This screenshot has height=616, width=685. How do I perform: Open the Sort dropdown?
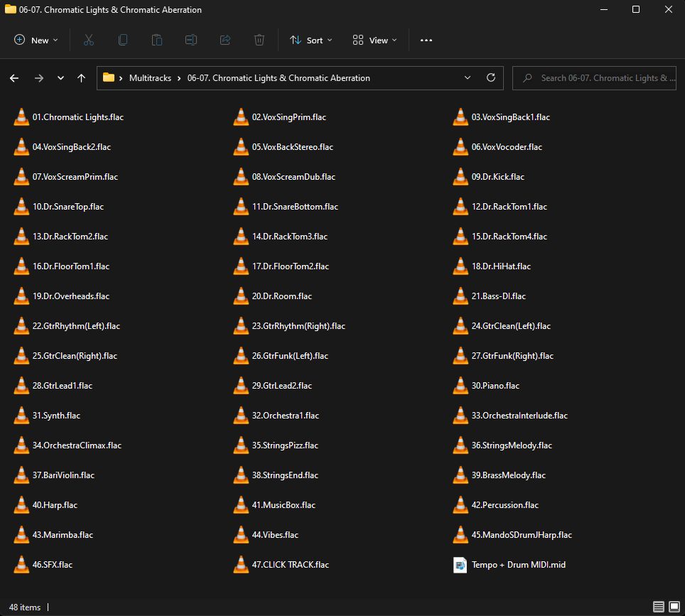(311, 40)
